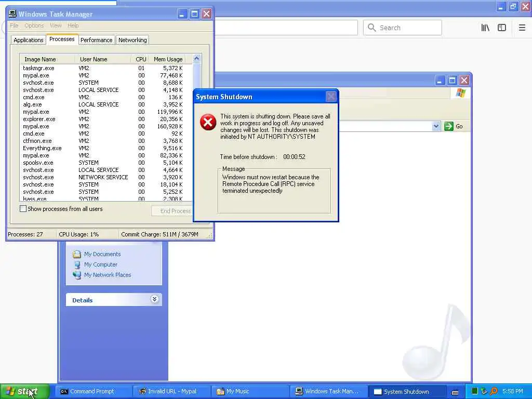This screenshot has height=399, width=532.
Task: Switch to Invalid URL - Mypal taskbar button
Action: point(171,392)
